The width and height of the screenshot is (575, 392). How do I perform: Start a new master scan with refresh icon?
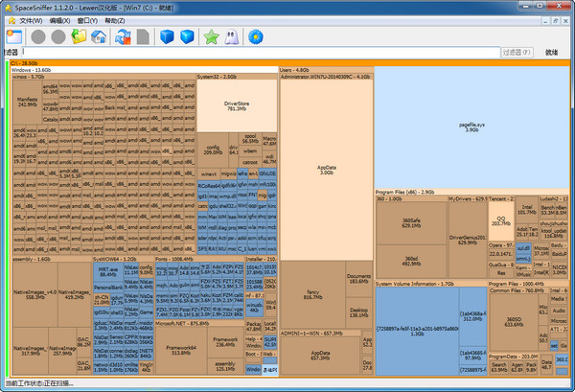point(123,36)
